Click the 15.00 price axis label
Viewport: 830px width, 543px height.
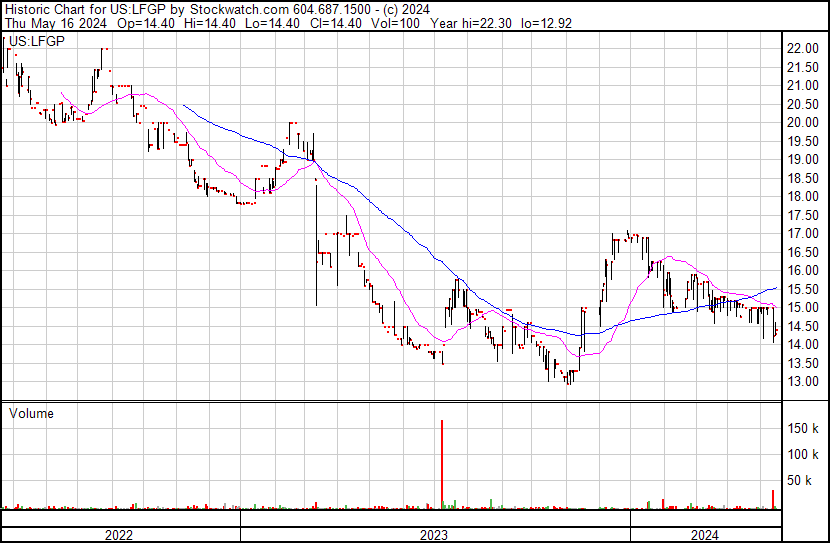coord(802,308)
